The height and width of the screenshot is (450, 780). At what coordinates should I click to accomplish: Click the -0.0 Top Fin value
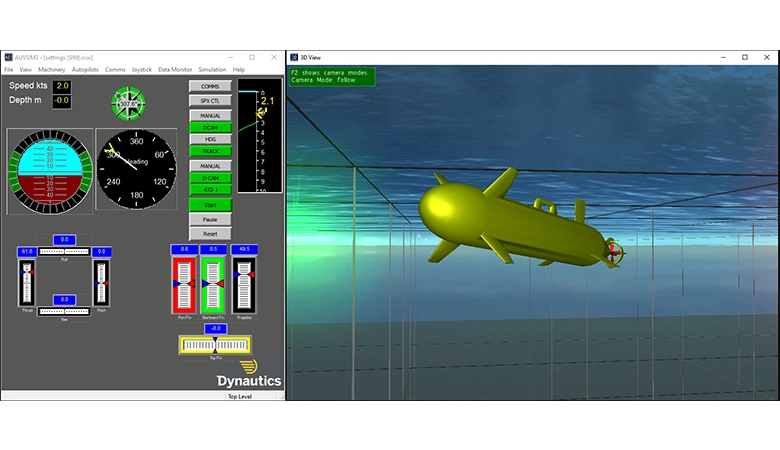pos(215,329)
